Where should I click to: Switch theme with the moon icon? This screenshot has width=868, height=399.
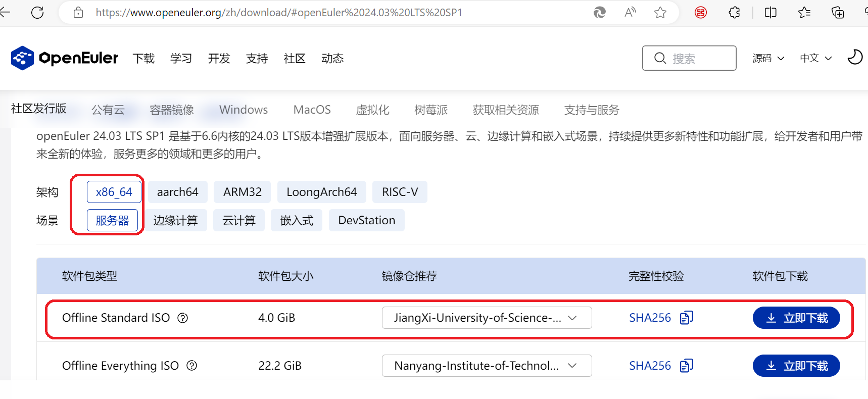click(x=855, y=57)
